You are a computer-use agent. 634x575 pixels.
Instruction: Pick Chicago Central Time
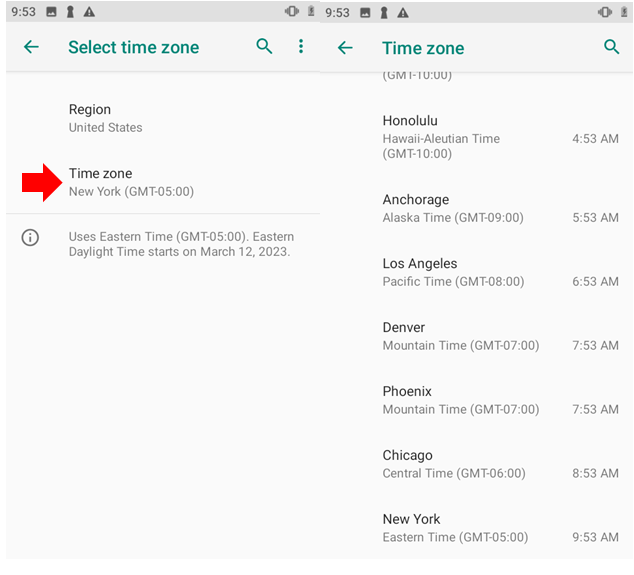(476, 464)
